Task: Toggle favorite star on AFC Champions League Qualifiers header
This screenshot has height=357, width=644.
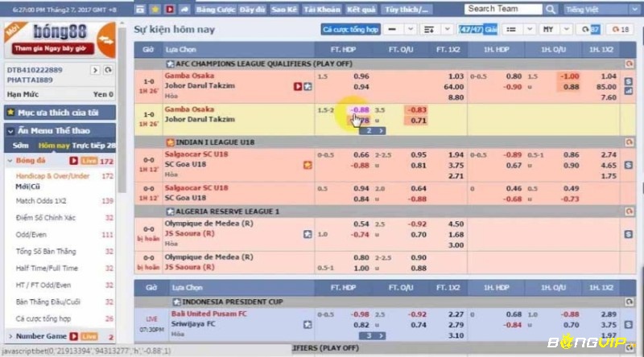Action: (x=170, y=63)
